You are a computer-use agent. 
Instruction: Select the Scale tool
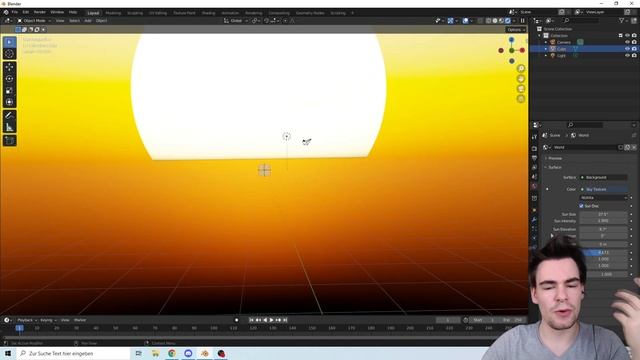[9, 91]
